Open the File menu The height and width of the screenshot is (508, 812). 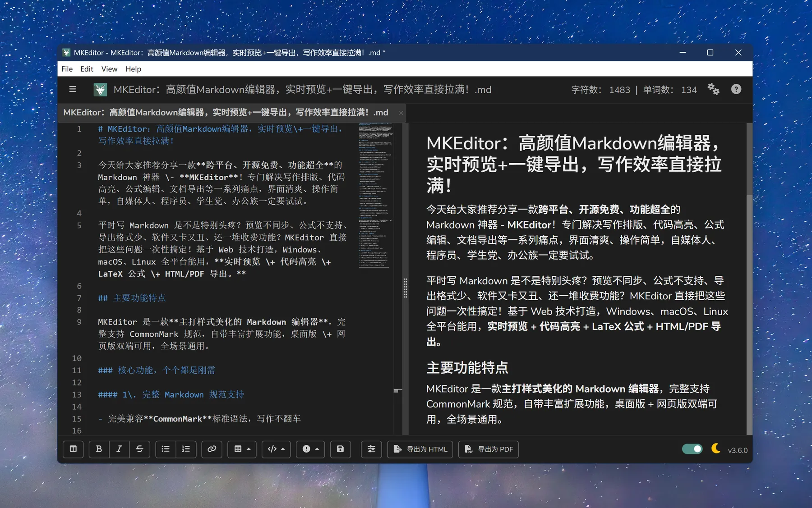[x=67, y=69]
